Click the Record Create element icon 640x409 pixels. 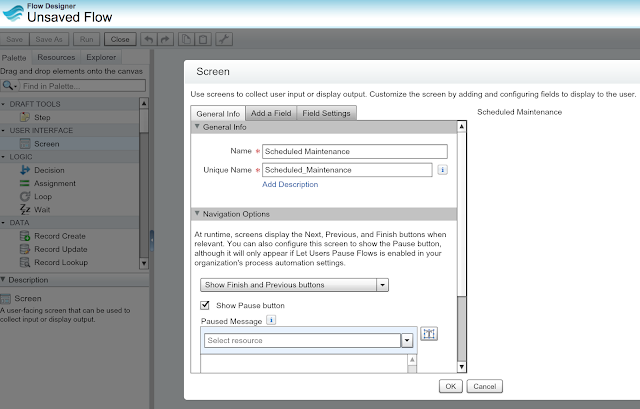click(25, 236)
